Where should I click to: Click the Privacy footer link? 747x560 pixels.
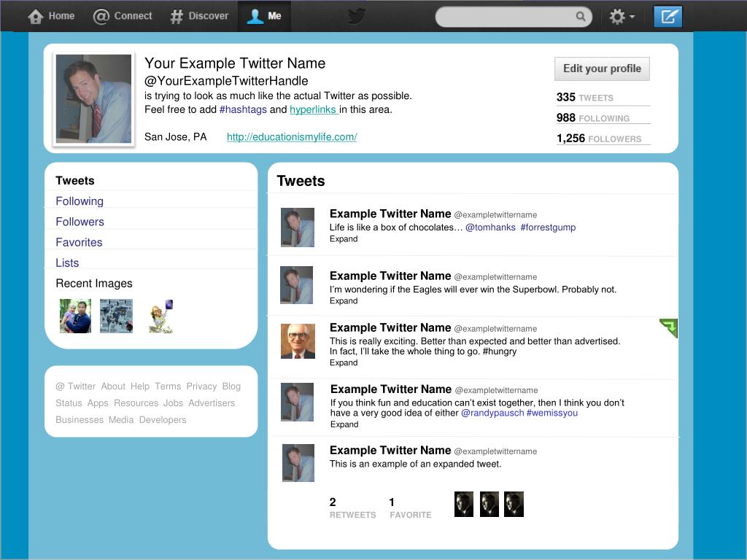[x=201, y=386]
